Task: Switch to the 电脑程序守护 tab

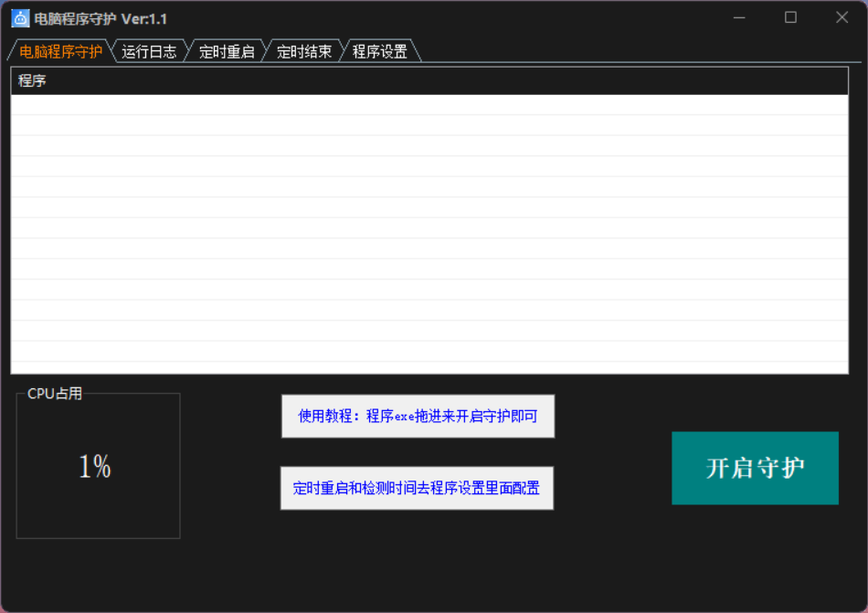Action: pyautogui.click(x=60, y=51)
